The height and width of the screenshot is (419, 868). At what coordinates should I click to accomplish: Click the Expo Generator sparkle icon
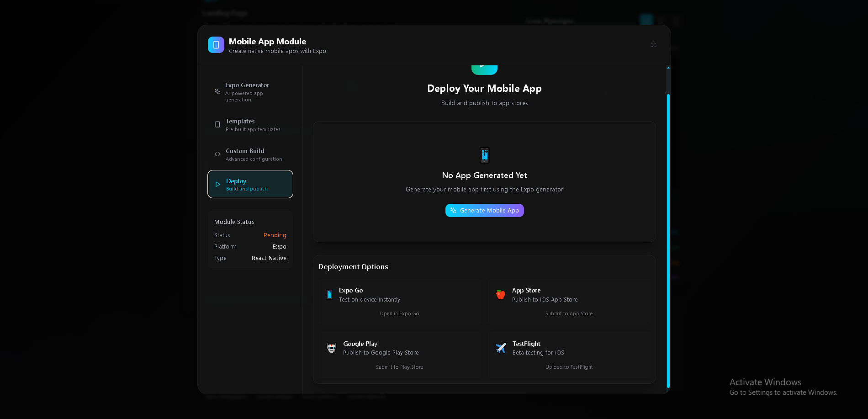pyautogui.click(x=217, y=91)
